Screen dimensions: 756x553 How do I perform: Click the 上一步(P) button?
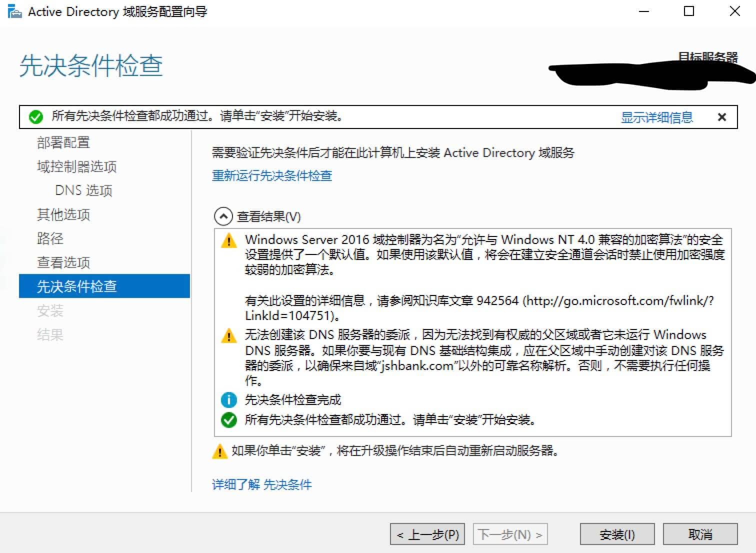[427, 534]
